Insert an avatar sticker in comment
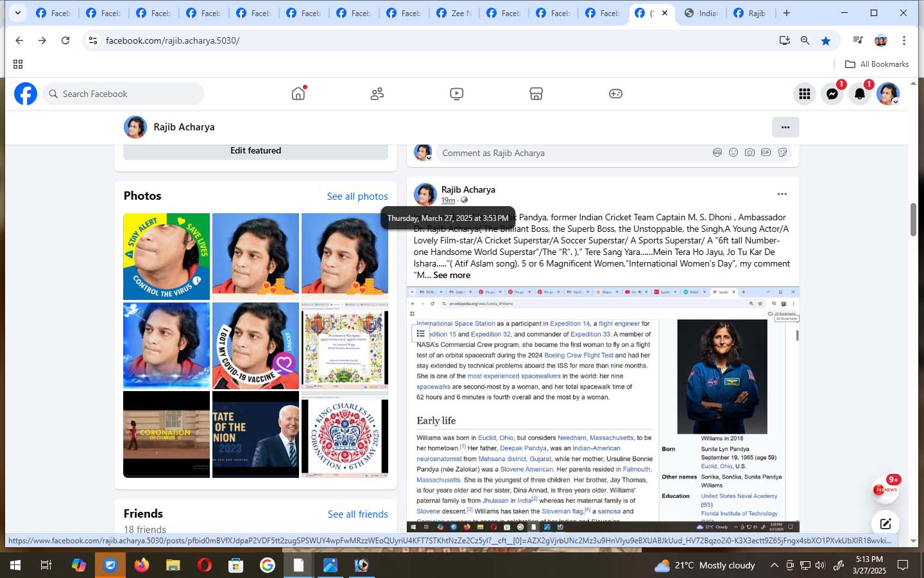The width and height of the screenshot is (924, 578). (x=717, y=153)
